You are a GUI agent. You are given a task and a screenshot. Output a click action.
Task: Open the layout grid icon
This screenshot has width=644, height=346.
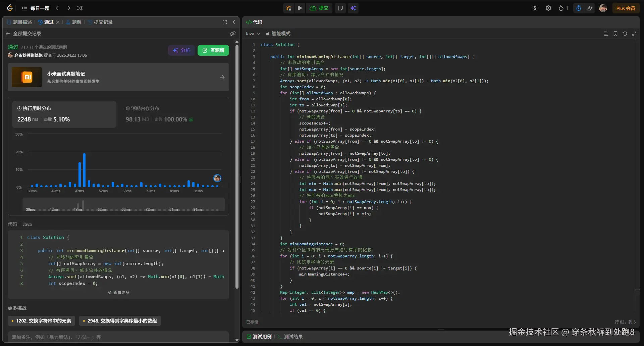click(x=535, y=8)
